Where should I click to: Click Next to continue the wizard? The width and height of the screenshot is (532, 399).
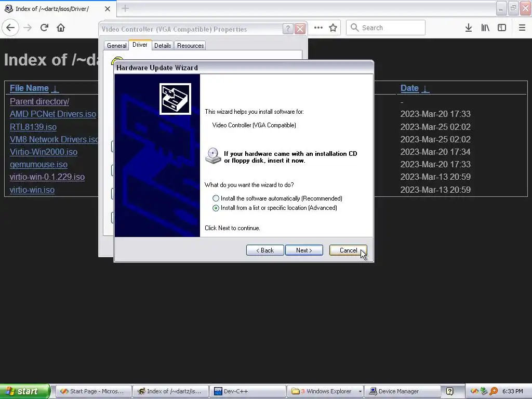304,250
